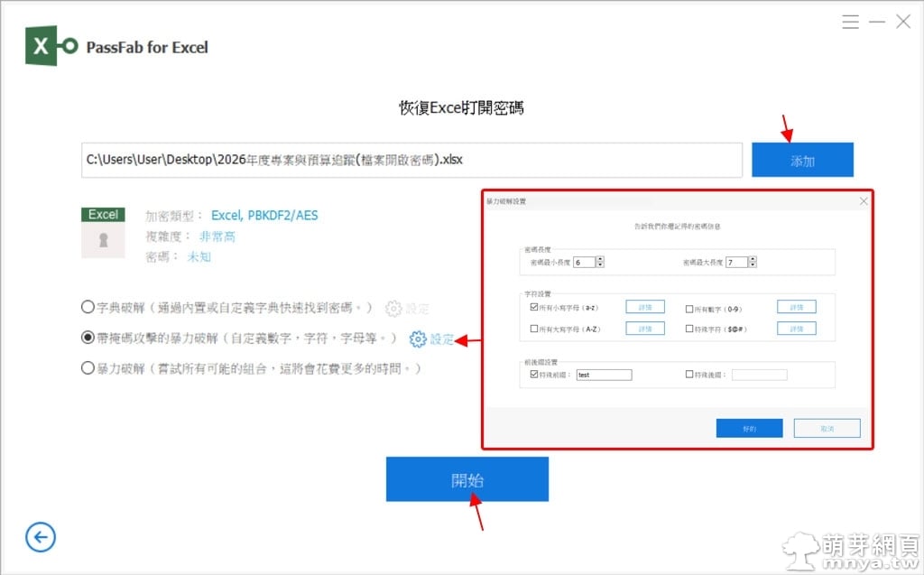This screenshot has height=575, width=924.
Task: Minimize the PassFab window
Action: [x=877, y=23]
